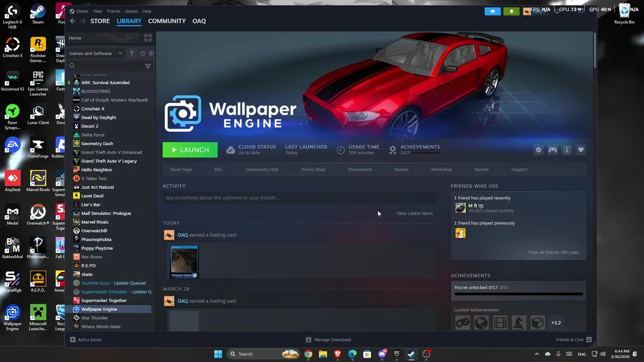Select ARK: Survival Ascended in library
Image resolution: width=644 pixels, height=362 pixels.
[105, 82]
